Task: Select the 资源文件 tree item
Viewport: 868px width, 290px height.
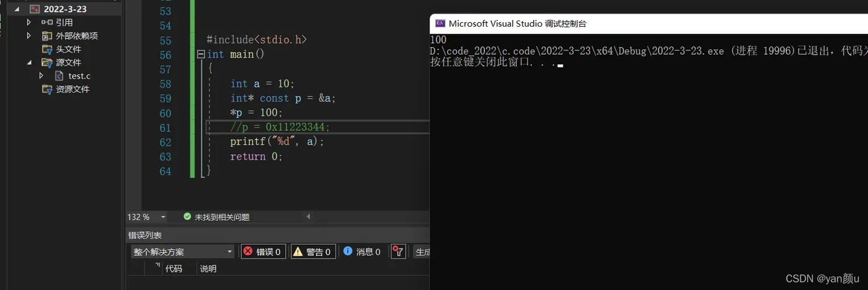Action: point(73,89)
